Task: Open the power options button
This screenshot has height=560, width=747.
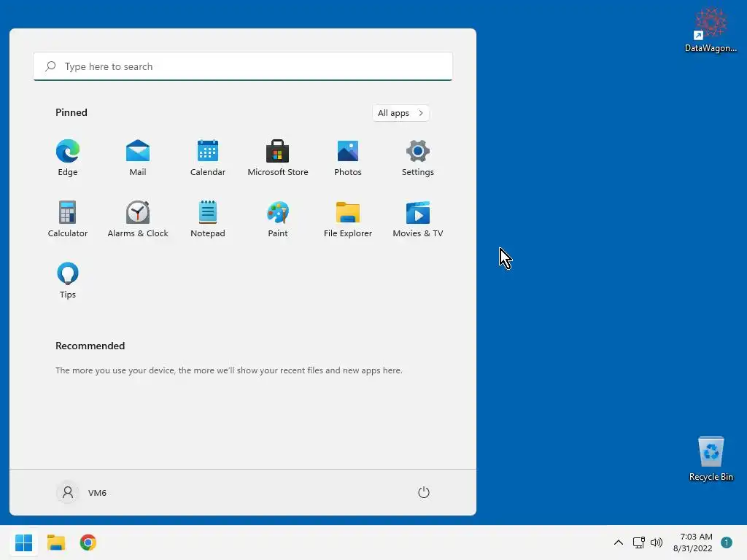Action: [x=424, y=492]
